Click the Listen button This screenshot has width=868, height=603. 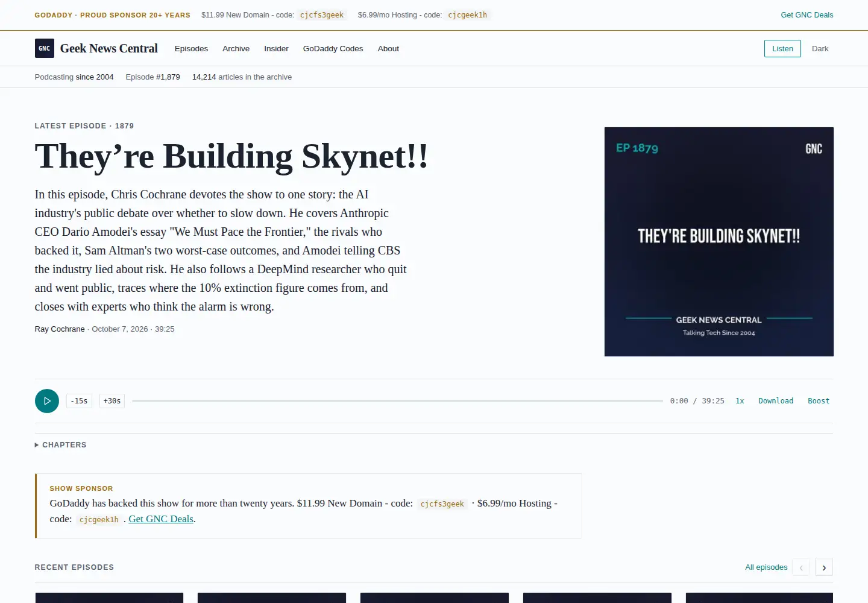coord(782,49)
